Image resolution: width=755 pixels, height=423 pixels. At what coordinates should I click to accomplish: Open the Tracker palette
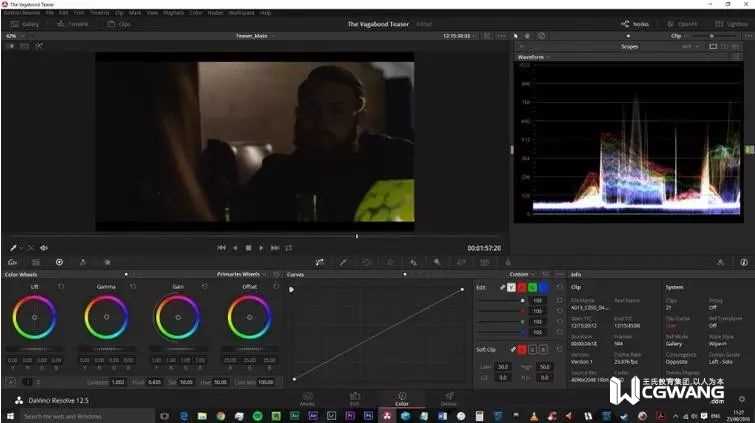tap(390, 262)
